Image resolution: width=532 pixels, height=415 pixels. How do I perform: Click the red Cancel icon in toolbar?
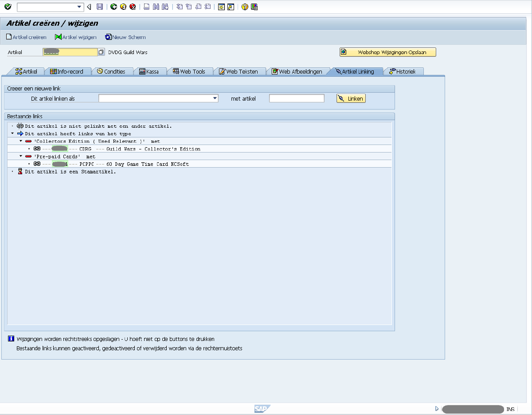(x=132, y=7)
